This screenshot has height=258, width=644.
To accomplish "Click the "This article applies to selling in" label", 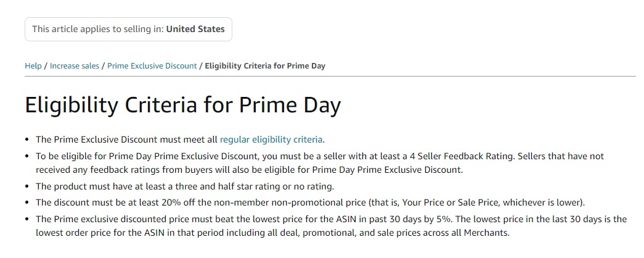I will point(98,29).
